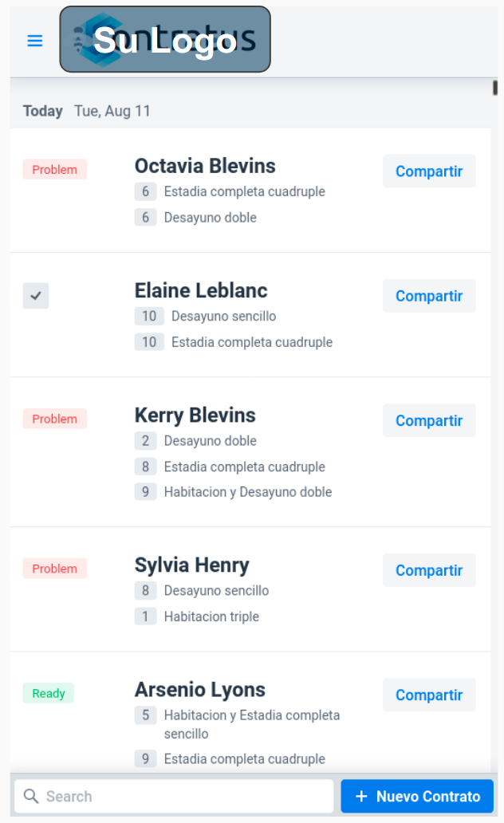
Task: Select the Habitacion triple line item
Action: (x=211, y=616)
